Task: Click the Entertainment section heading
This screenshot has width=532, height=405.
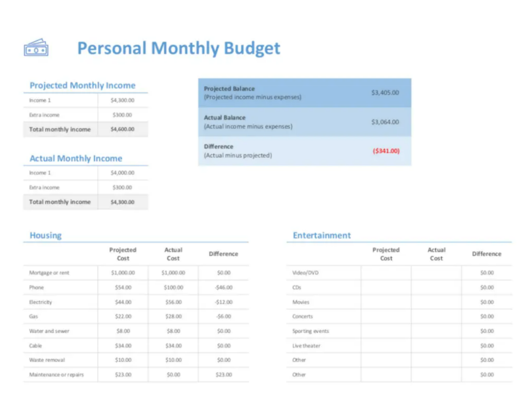Action: pyautogui.click(x=321, y=235)
